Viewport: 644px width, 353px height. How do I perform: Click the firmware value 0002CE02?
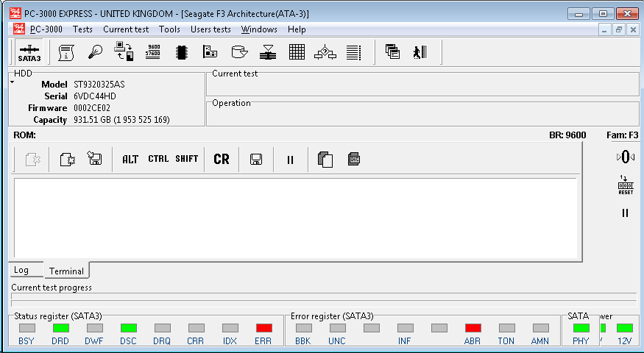click(91, 108)
